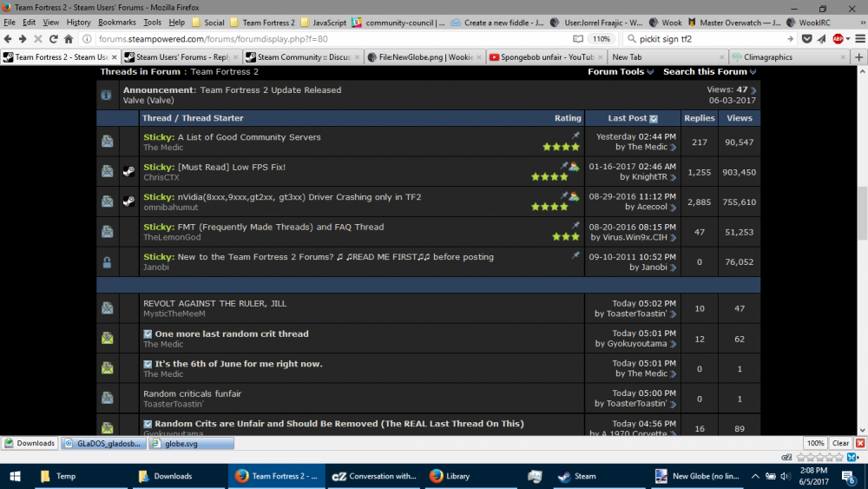Reload the page with the refresh icon
Image resolution: width=868 pixels, height=489 pixels.
click(x=53, y=39)
